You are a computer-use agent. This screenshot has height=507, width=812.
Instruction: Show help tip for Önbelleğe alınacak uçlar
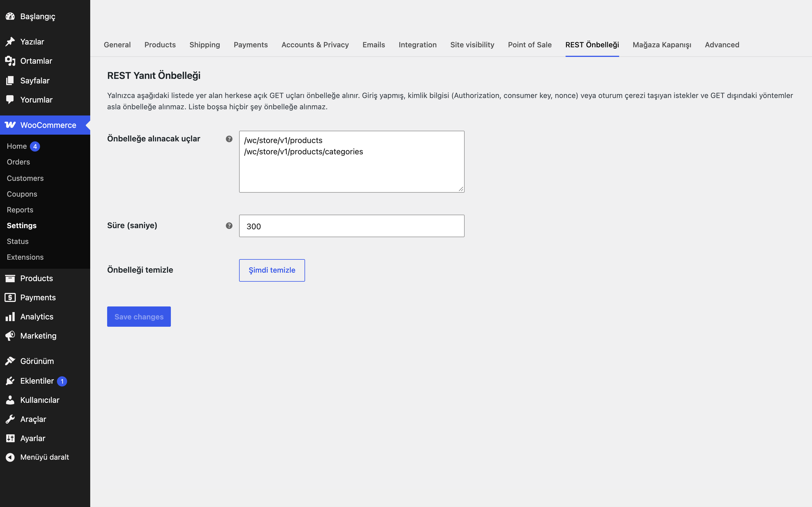229,139
